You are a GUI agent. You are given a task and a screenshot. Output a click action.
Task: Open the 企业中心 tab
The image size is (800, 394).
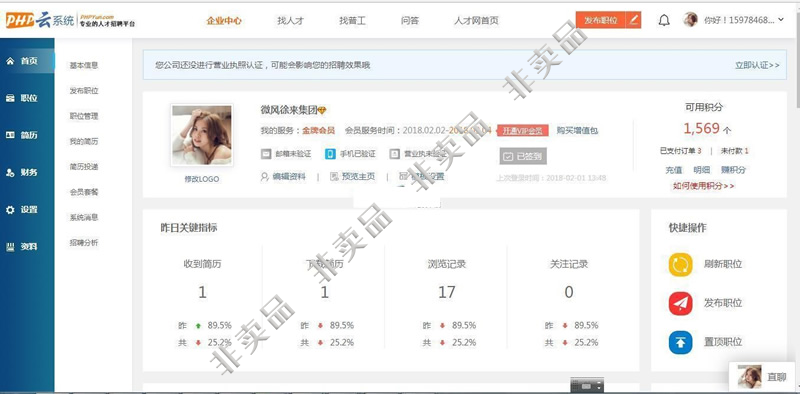(224, 21)
